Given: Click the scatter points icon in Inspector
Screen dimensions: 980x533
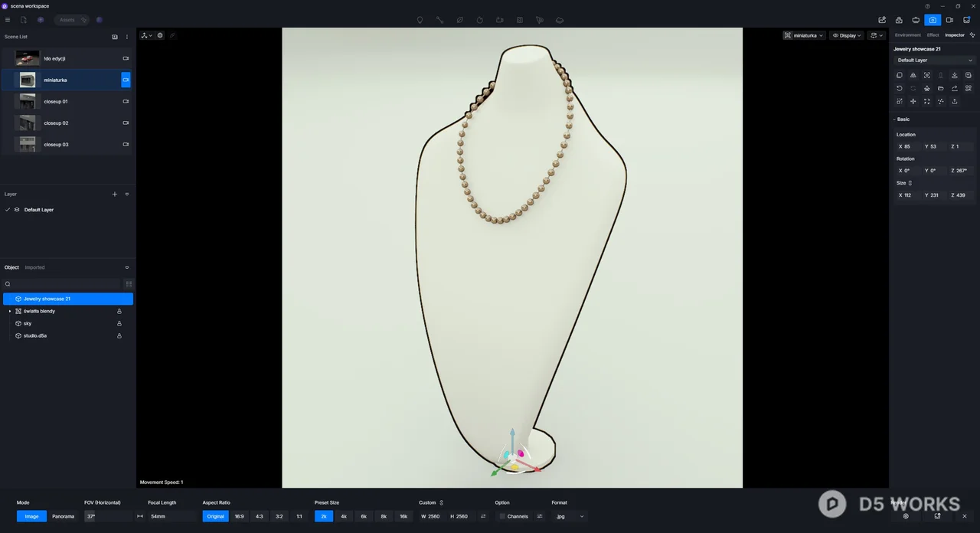Looking at the screenshot, I should click(941, 101).
